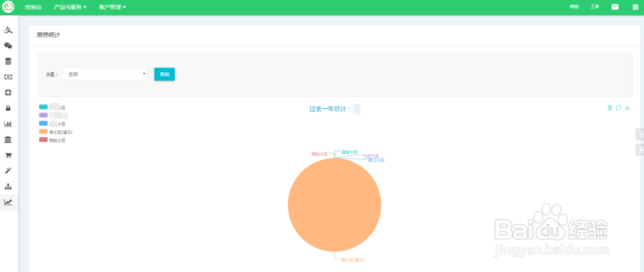
Task: Click the upper gray arrow button on the right edge
Action: click(x=639, y=134)
